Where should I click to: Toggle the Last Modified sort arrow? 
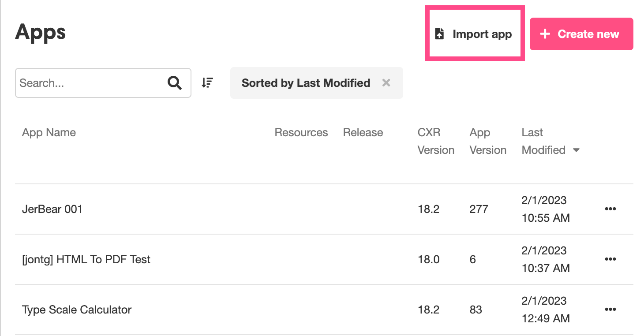click(576, 150)
